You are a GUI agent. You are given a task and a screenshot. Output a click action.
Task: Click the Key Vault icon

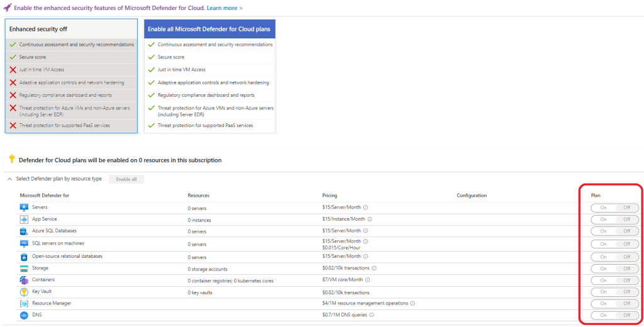(24, 292)
